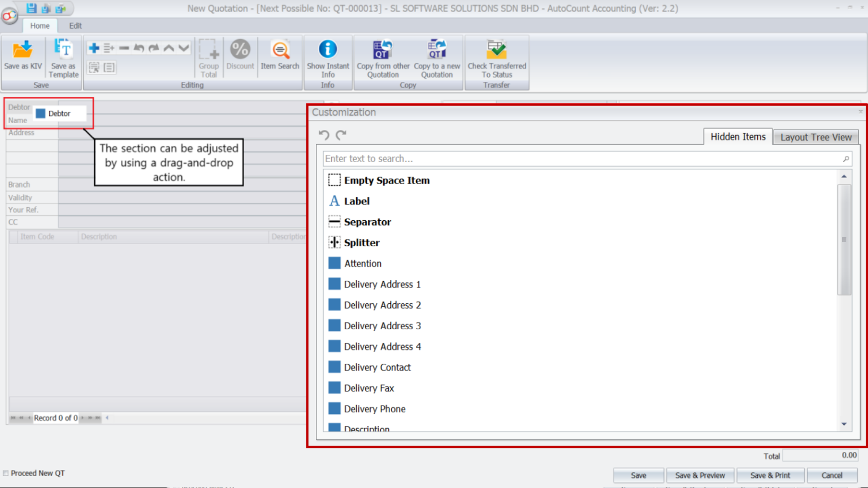
Task: Click the save and preview quick access icon
Action: [46, 8]
